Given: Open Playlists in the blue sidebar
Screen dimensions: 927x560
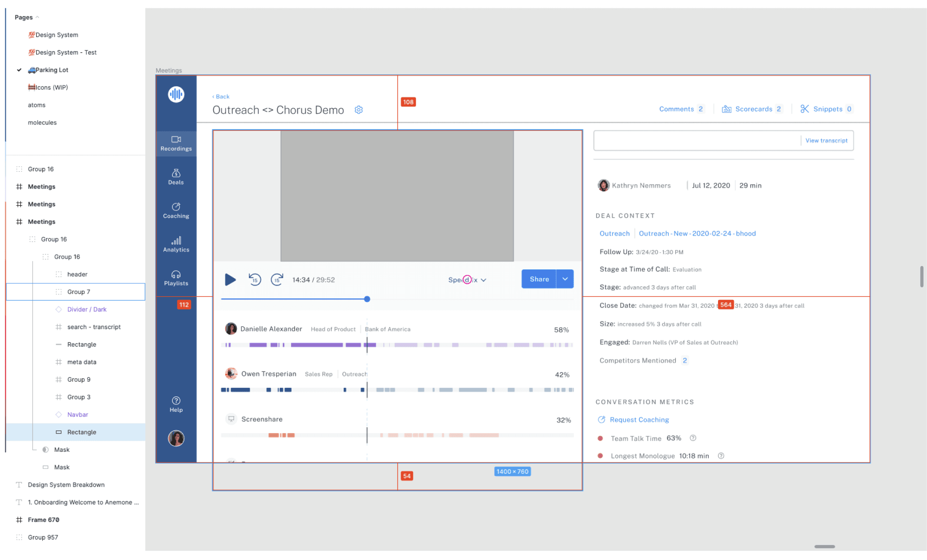Looking at the screenshot, I should 176,278.
